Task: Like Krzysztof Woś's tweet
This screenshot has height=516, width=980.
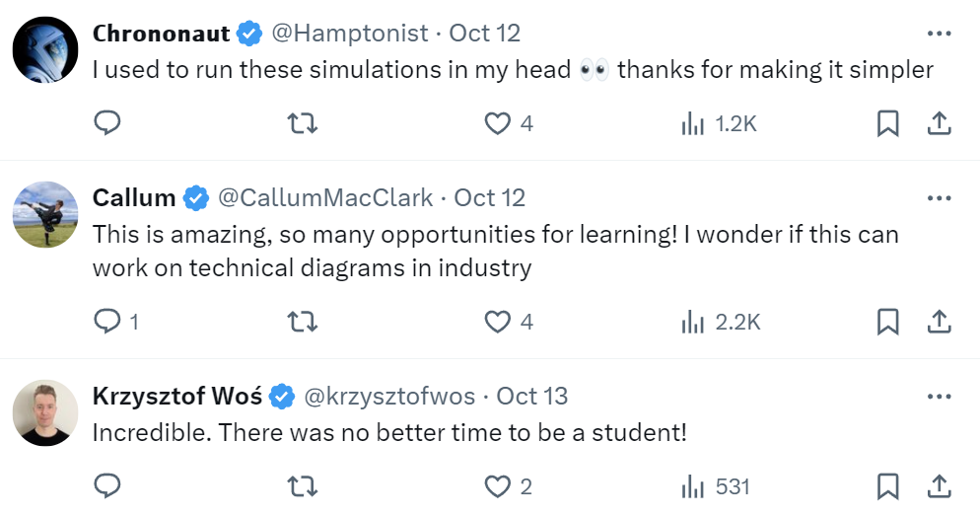Action: tap(498, 486)
